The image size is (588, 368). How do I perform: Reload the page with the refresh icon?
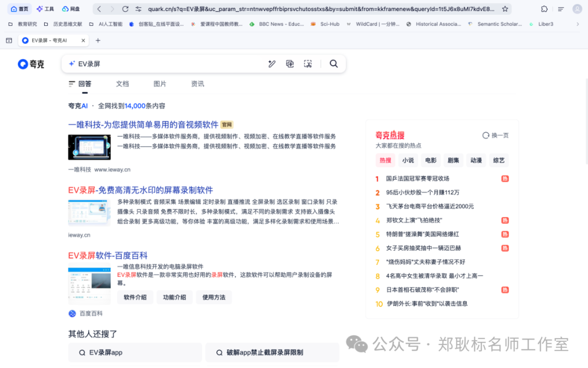pos(125,9)
